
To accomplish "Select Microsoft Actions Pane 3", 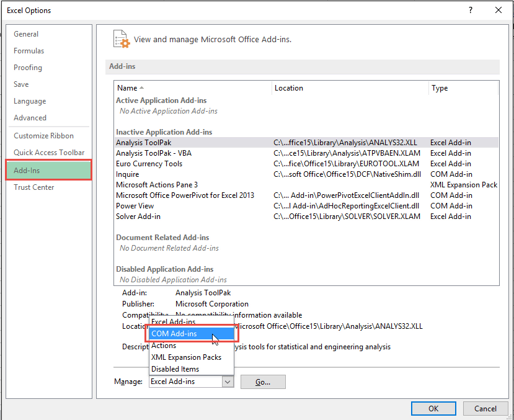I will 306,185.
